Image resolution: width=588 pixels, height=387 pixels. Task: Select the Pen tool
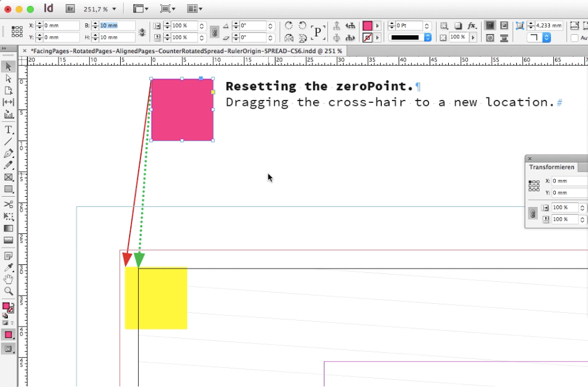click(x=8, y=152)
